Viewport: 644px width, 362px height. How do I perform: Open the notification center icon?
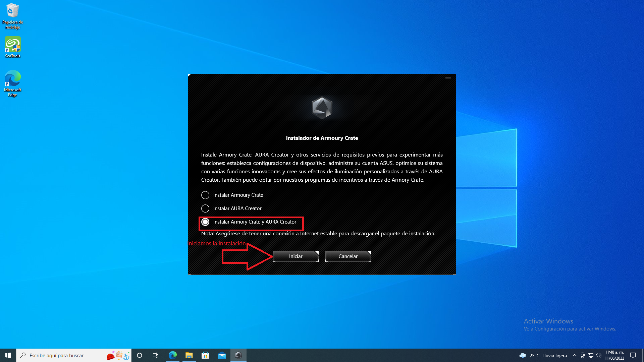point(633,355)
